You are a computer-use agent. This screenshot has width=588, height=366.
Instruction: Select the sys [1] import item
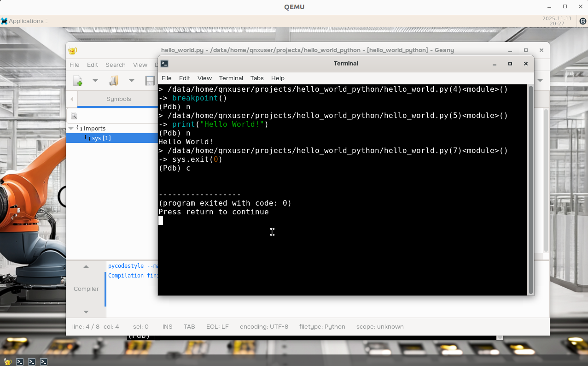pyautogui.click(x=101, y=138)
